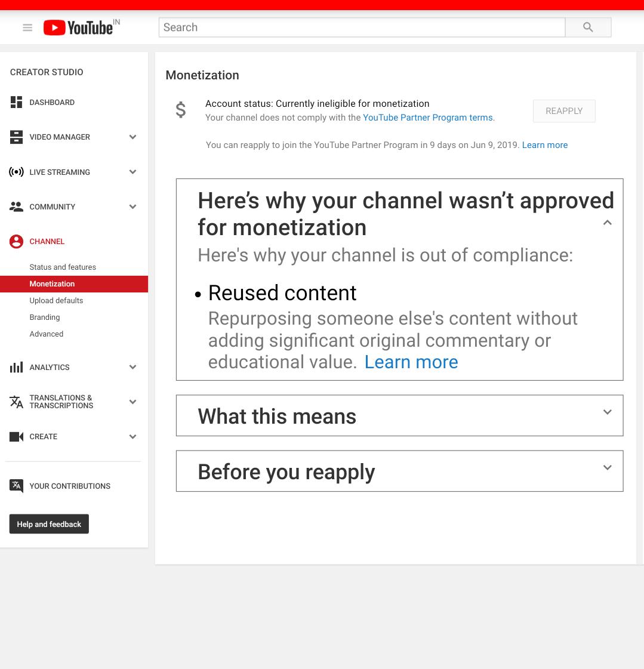This screenshot has height=669, width=644.
Task: Open Status and features page
Action: pos(63,267)
